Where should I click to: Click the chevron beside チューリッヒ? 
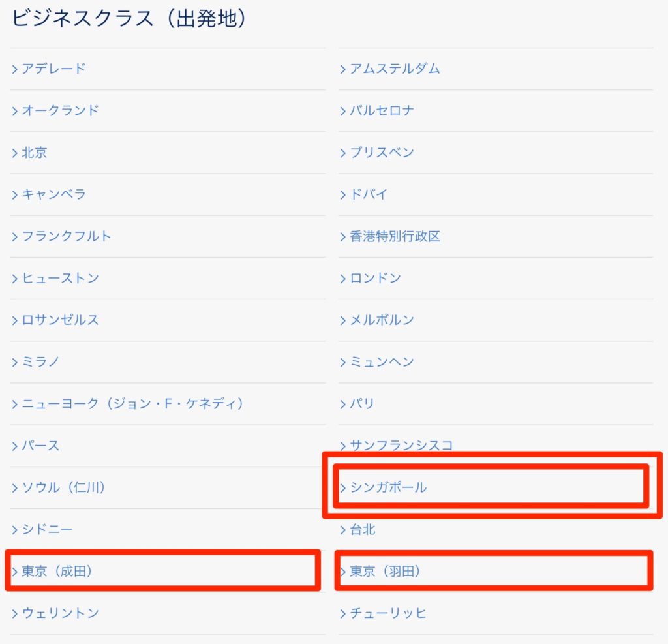[x=342, y=613]
